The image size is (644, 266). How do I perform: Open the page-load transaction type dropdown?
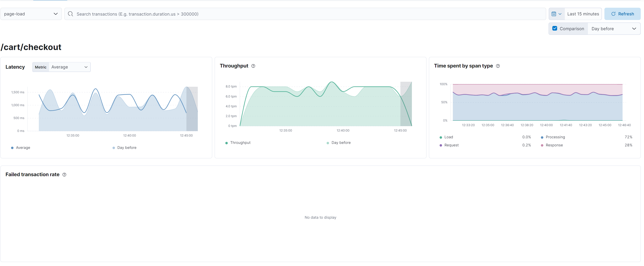[x=31, y=14]
